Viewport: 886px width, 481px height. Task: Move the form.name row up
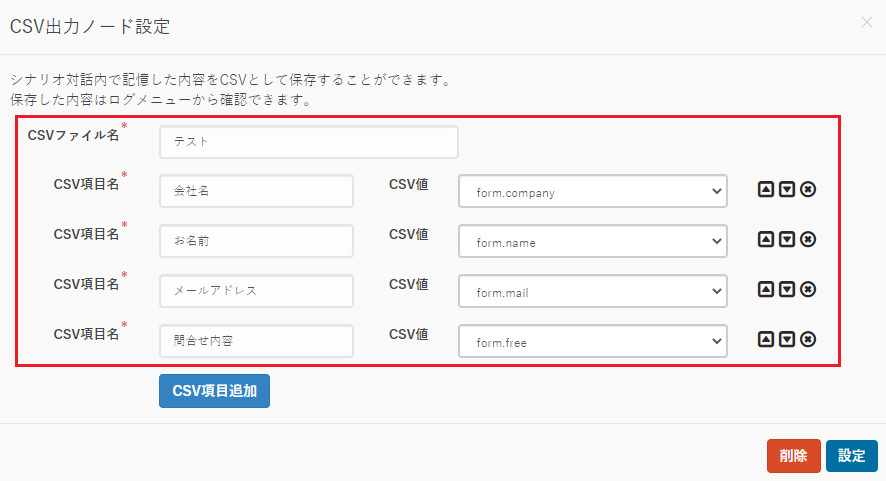(766, 239)
